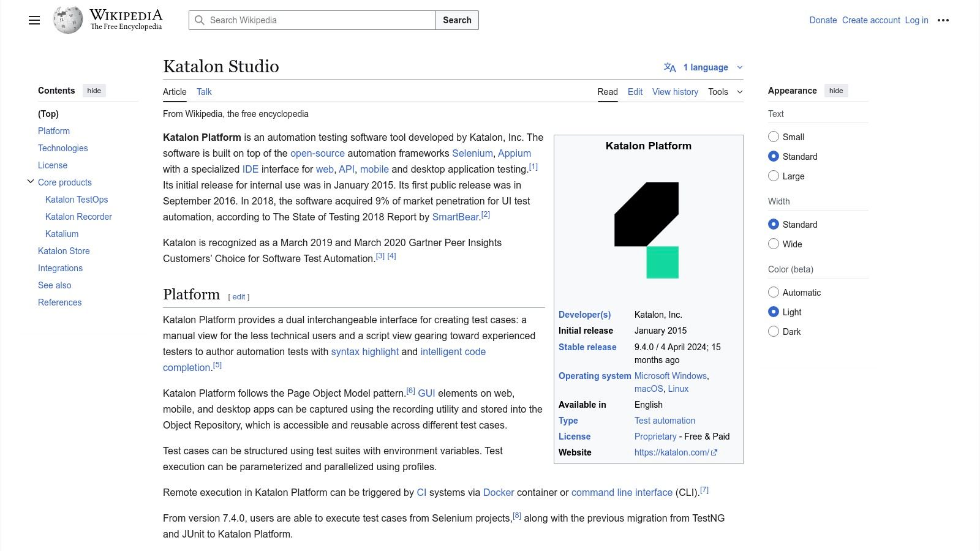Select Standard width option

tap(774, 224)
